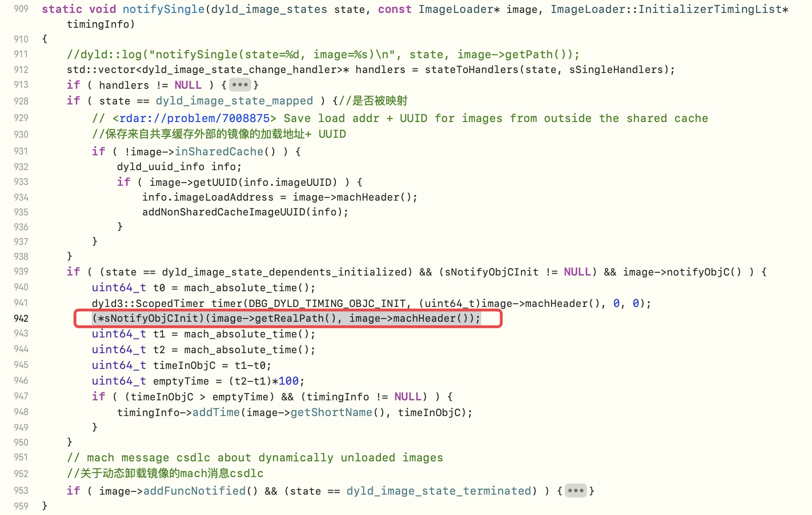
Task: Click emptyTime = (t2-t1)*100 line
Action: [x=198, y=381]
